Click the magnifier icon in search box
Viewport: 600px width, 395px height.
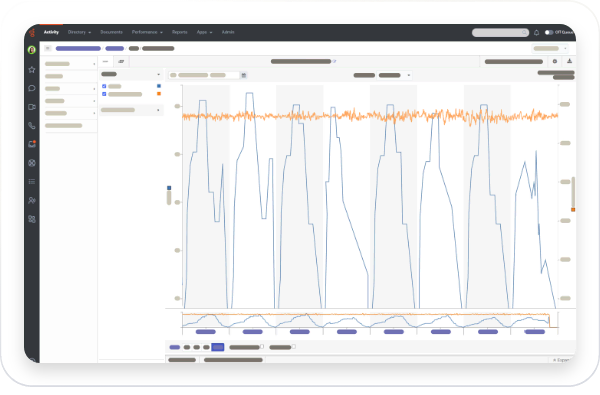(x=524, y=33)
